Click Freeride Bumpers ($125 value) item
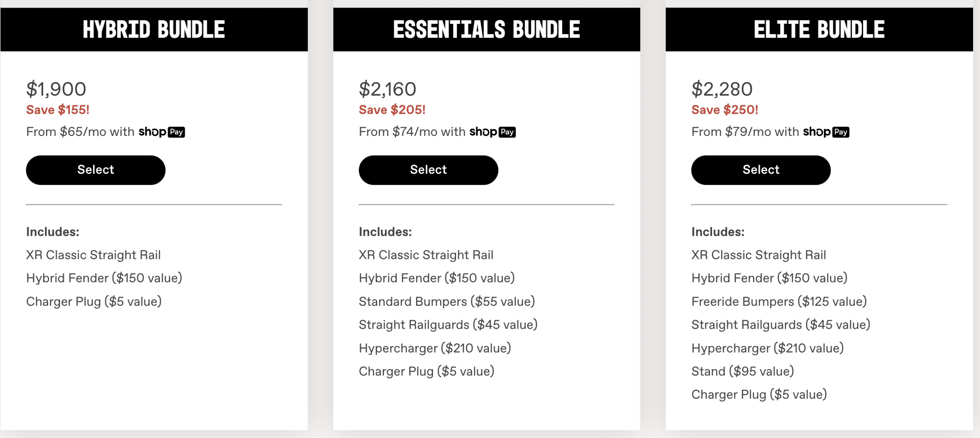980x438 pixels. (x=779, y=301)
